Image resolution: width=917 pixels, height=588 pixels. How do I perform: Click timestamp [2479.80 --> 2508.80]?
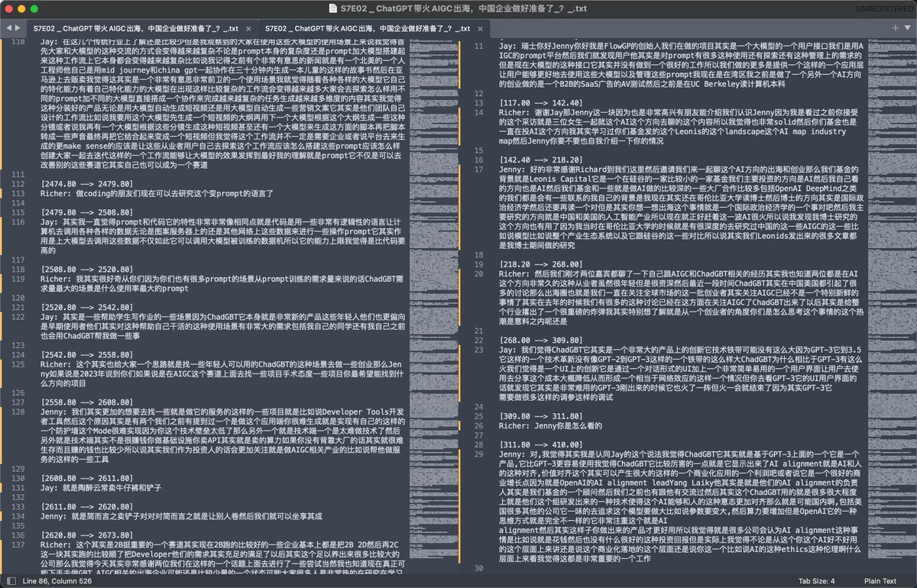[x=86, y=212]
